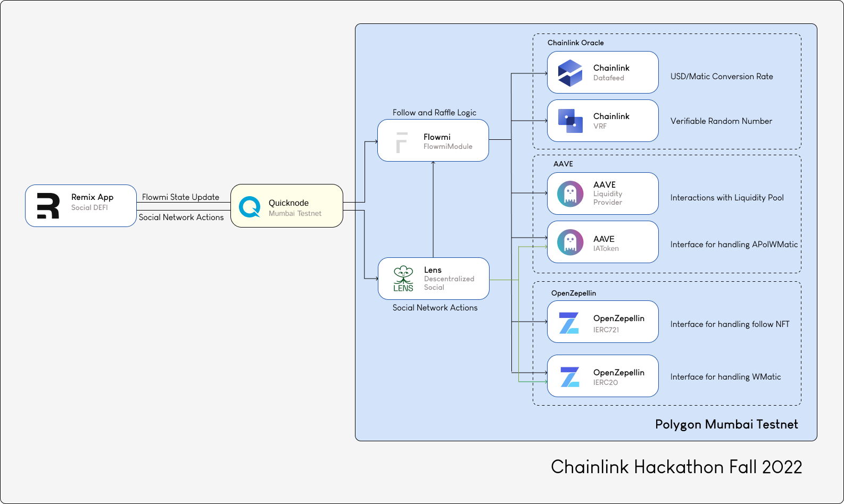Click the 'OpenZepellin' group heading
This screenshot has height=504, width=844.
(574, 293)
